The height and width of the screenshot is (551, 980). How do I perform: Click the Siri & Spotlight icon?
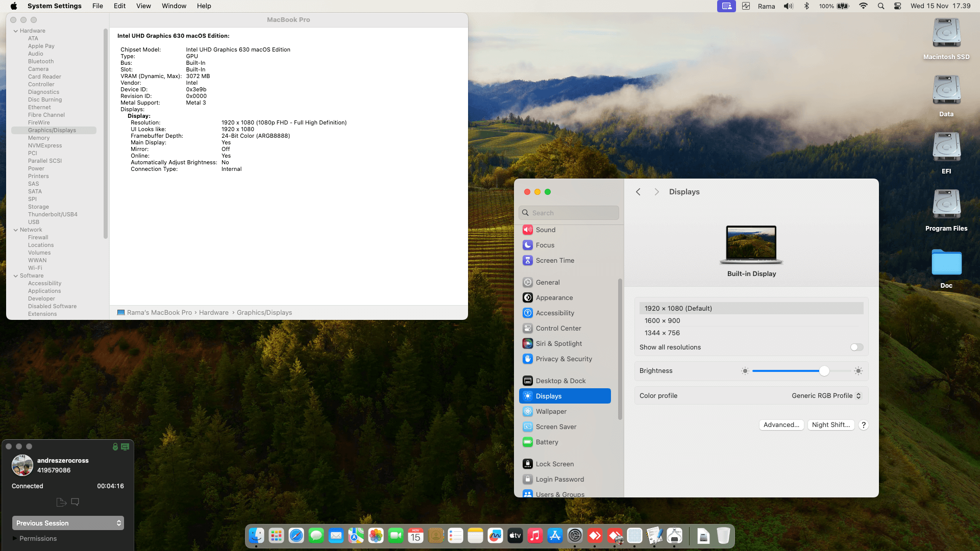(x=528, y=344)
